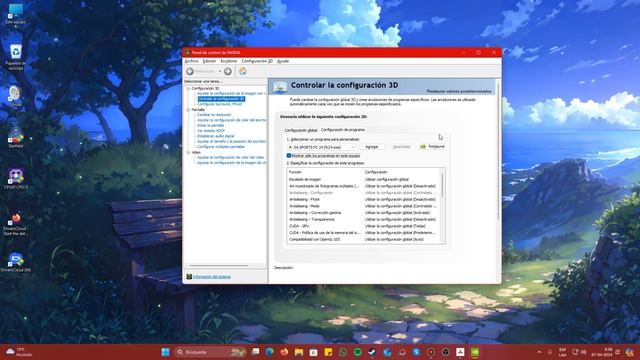This screenshot has width=640, height=360.
Task: Open 'Cambiar la resolución' task
Action: [214, 115]
